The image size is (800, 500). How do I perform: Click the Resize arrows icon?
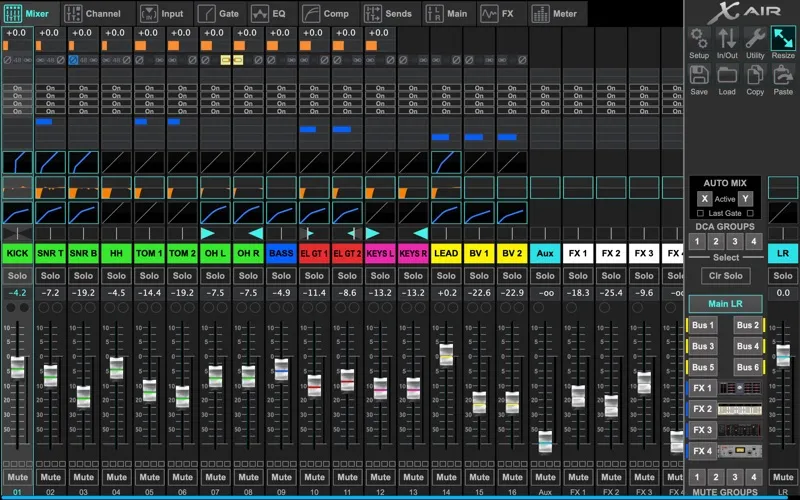coord(783,38)
